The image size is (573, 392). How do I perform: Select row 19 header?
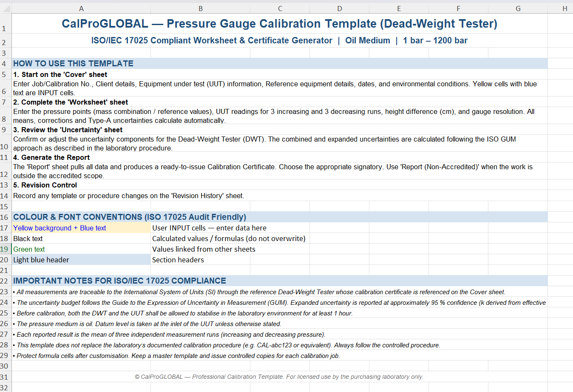pos(6,249)
